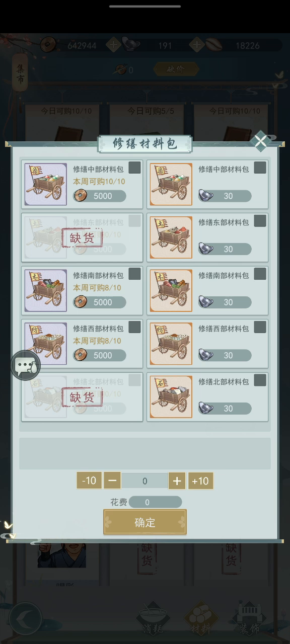Tick checkbox for 修缮东部材料包 costing 30 silver
The width and height of the screenshot is (290, 644).
[x=260, y=221]
